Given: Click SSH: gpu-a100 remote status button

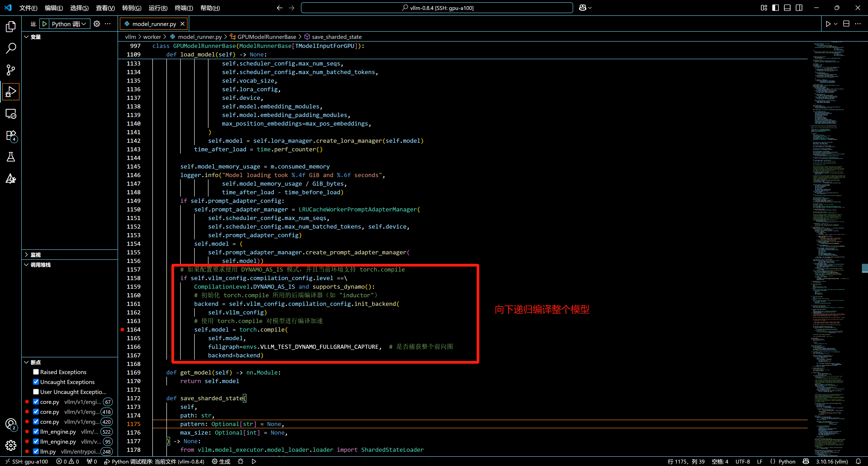Looking at the screenshot, I should tap(27, 461).
